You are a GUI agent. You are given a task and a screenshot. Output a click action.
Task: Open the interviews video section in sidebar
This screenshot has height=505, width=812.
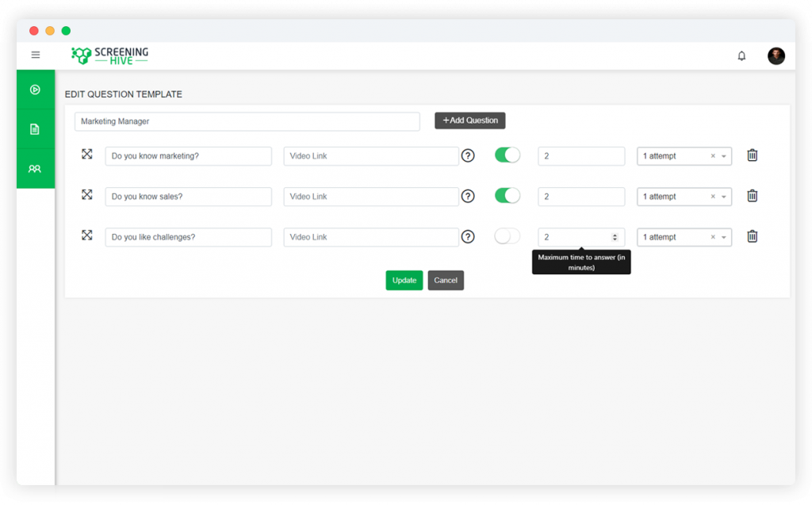35,89
